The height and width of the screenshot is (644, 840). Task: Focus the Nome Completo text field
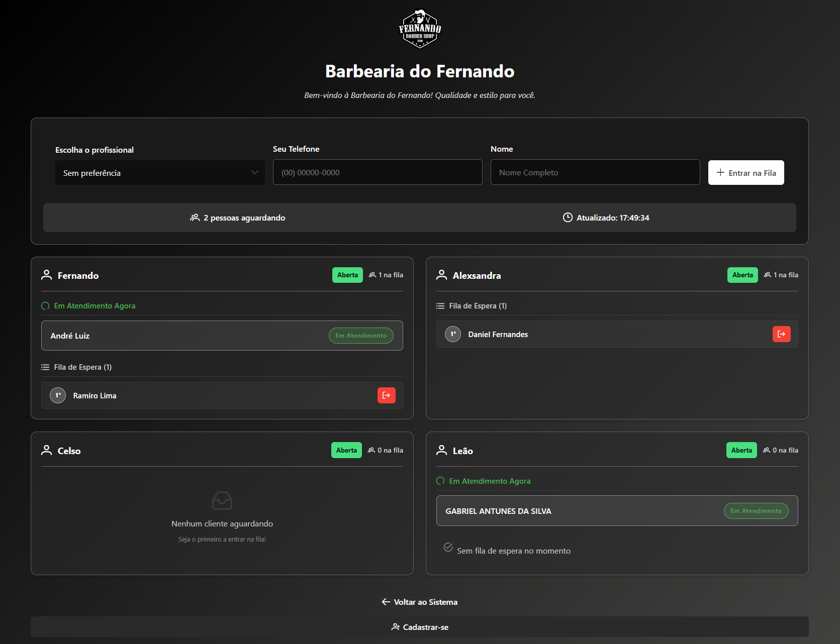coord(595,172)
